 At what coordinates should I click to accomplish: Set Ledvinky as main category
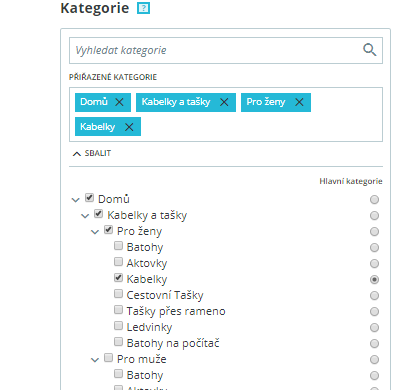374,328
